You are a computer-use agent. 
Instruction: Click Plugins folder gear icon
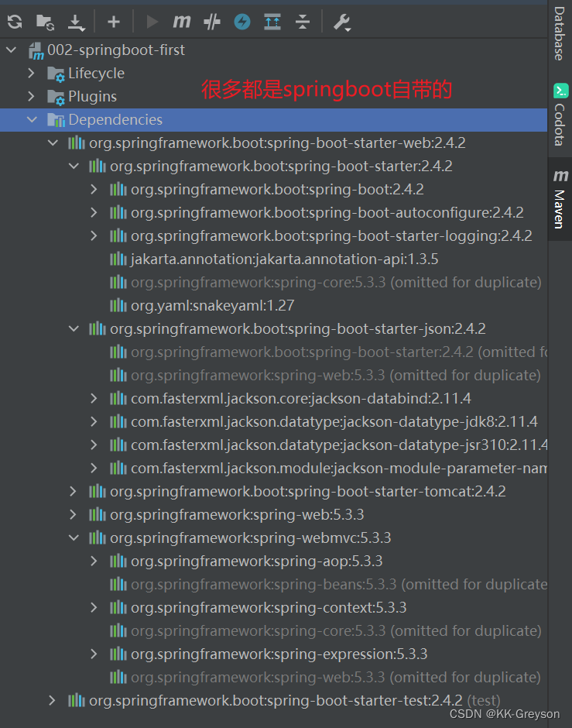pyautogui.click(x=57, y=97)
